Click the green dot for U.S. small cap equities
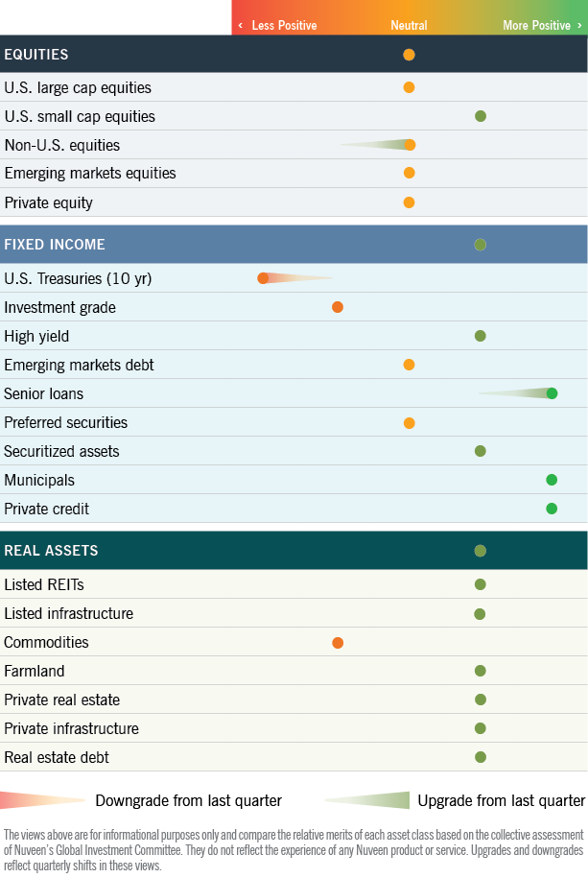This screenshot has height=878, width=588. tap(481, 116)
